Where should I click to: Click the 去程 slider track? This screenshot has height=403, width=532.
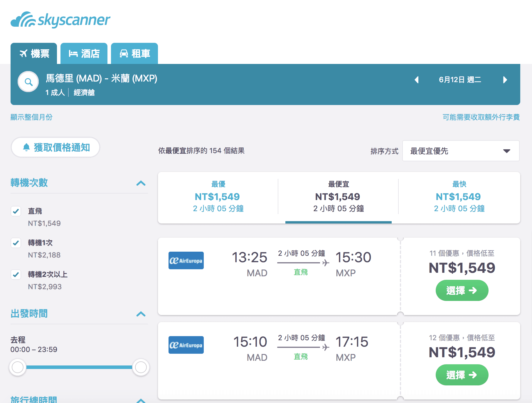[x=79, y=367]
